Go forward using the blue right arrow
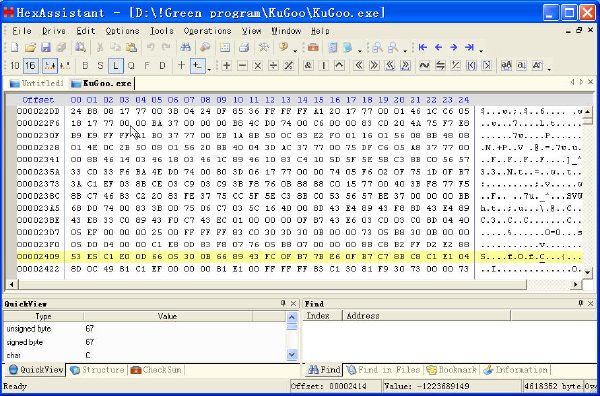Image resolution: width=600 pixels, height=396 pixels. [453, 47]
